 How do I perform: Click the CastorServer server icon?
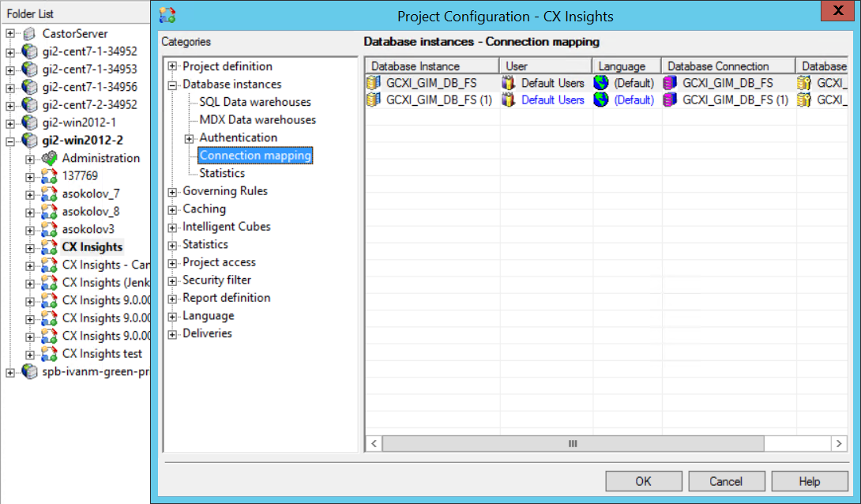click(x=29, y=34)
